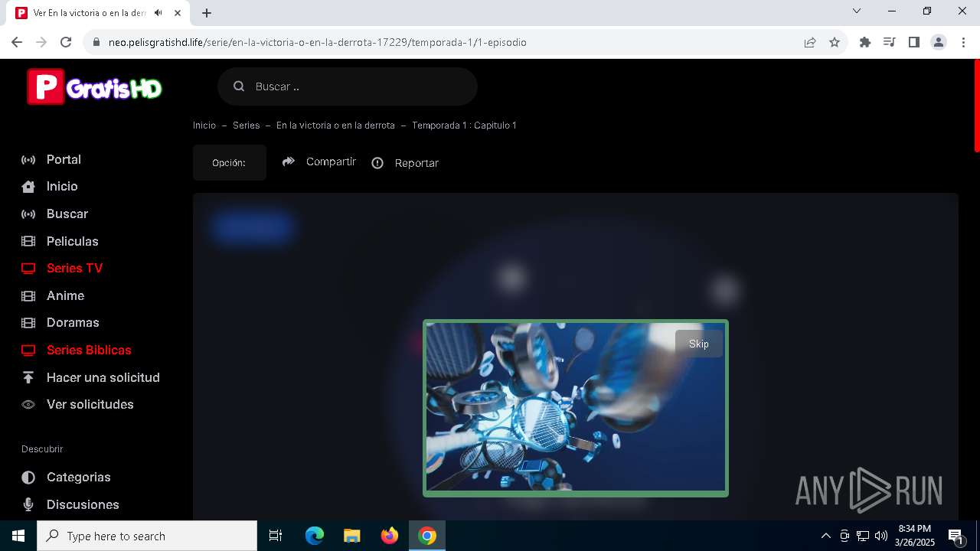Click the taskbar search box

point(147,536)
